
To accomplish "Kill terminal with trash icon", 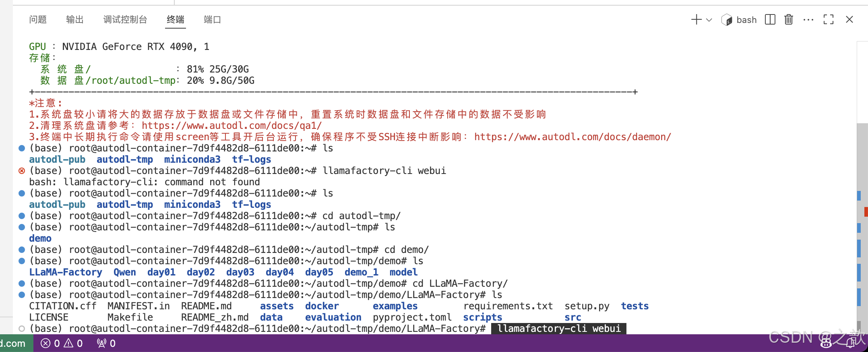I will tap(789, 19).
